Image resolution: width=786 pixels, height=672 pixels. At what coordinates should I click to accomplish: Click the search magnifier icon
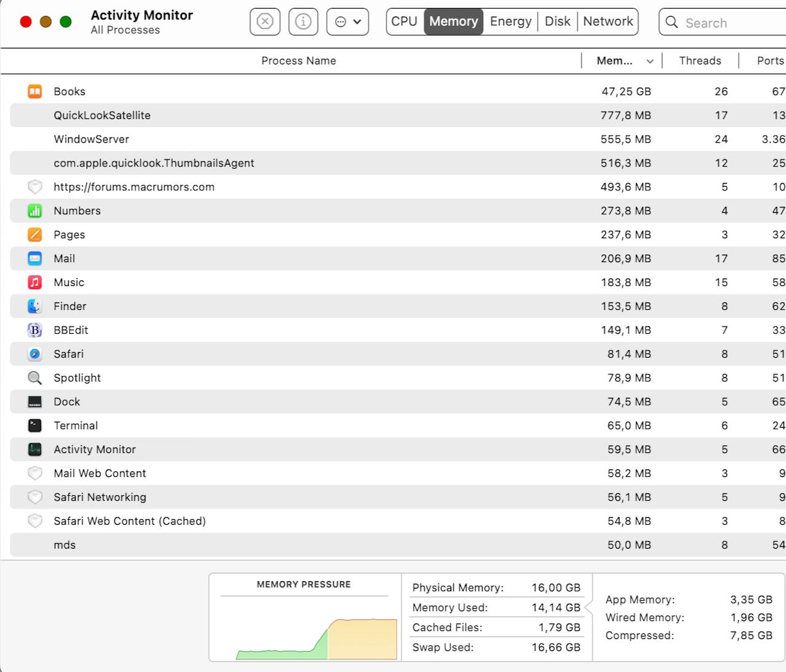pyautogui.click(x=672, y=23)
